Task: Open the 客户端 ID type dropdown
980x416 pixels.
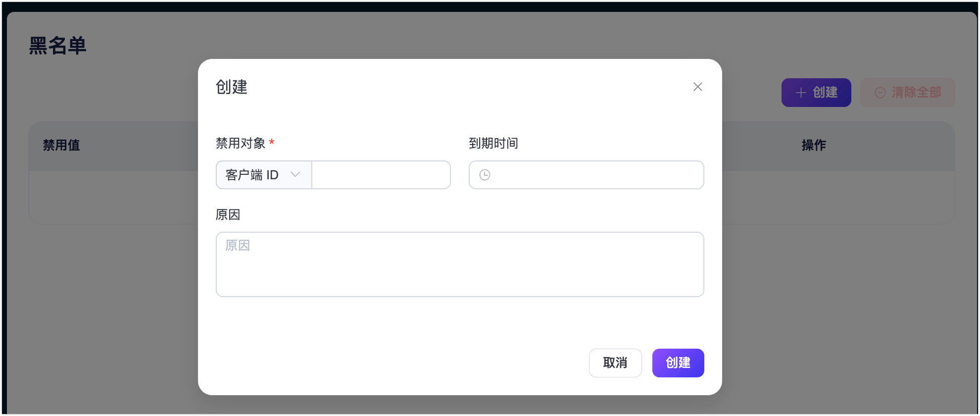Action: pyautogui.click(x=252, y=175)
